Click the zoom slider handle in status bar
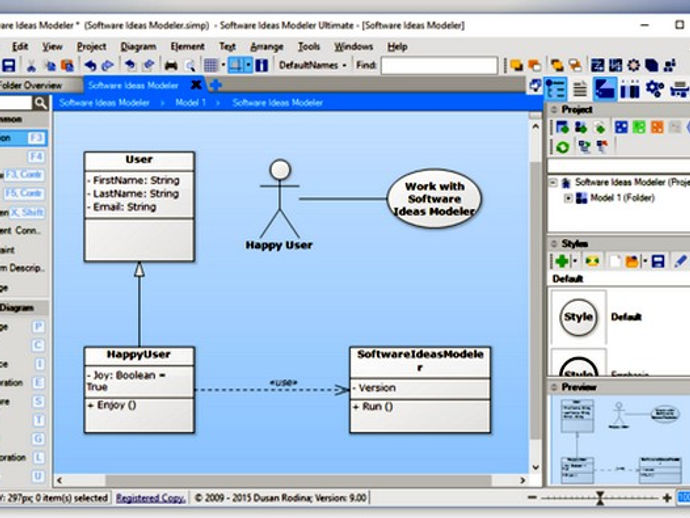The height and width of the screenshot is (518, 690). (x=600, y=498)
